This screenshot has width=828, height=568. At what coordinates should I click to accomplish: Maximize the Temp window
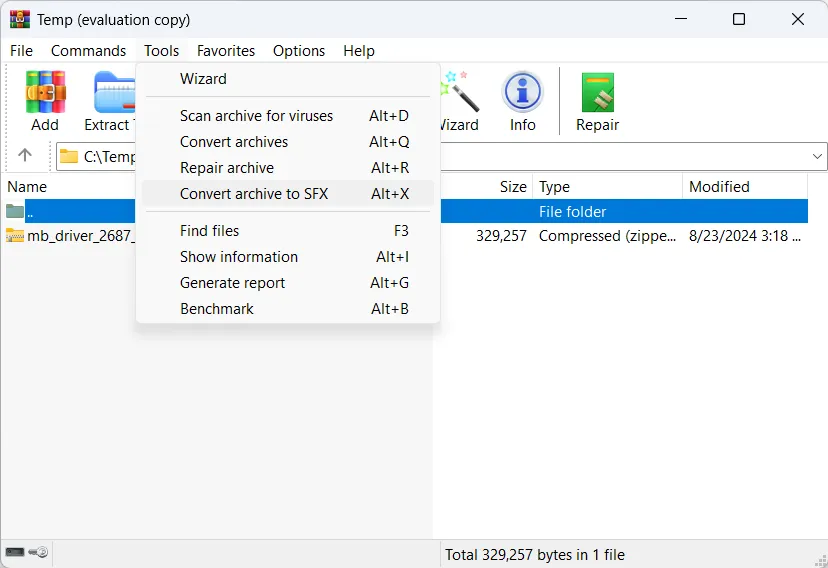point(739,19)
